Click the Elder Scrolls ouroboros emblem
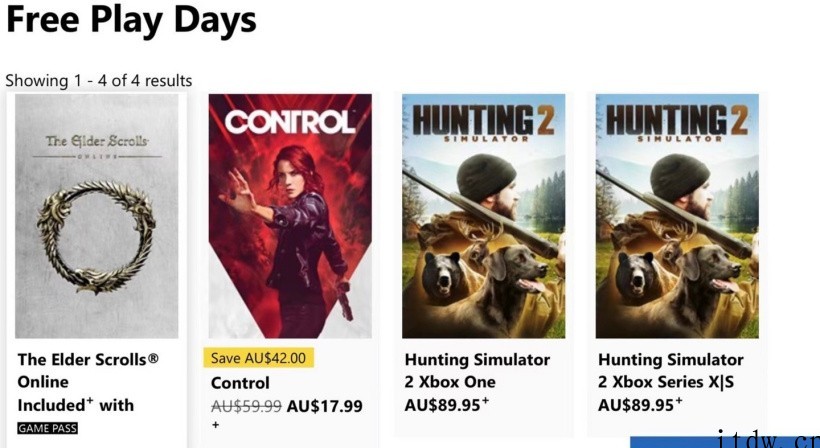The height and width of the screenshot is (448, 820). pos(96,237)
